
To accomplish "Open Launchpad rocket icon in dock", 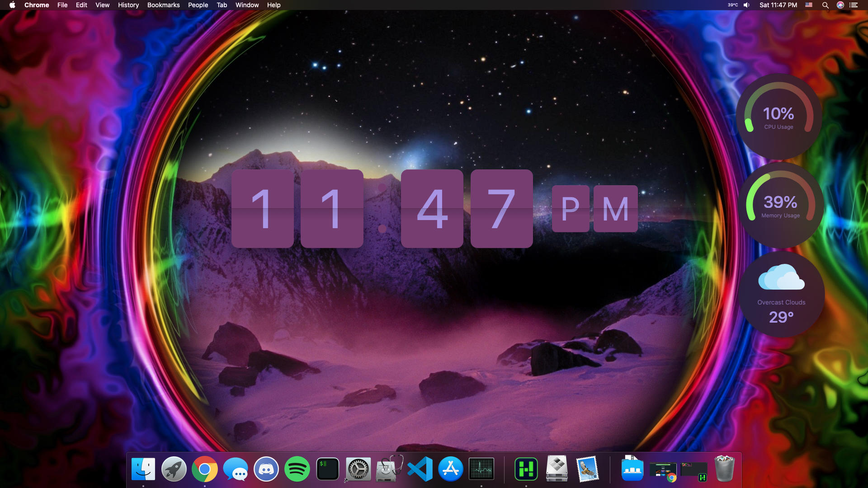I will pos(174,469).
